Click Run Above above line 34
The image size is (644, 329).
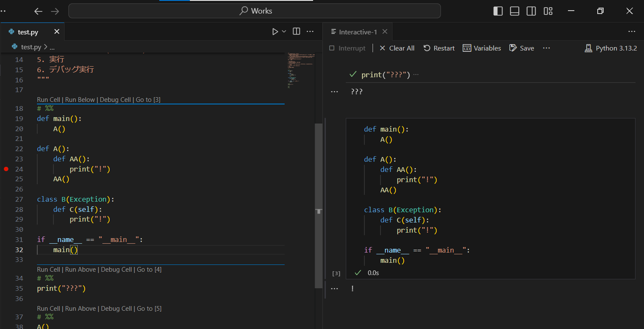tap(81, 270)
